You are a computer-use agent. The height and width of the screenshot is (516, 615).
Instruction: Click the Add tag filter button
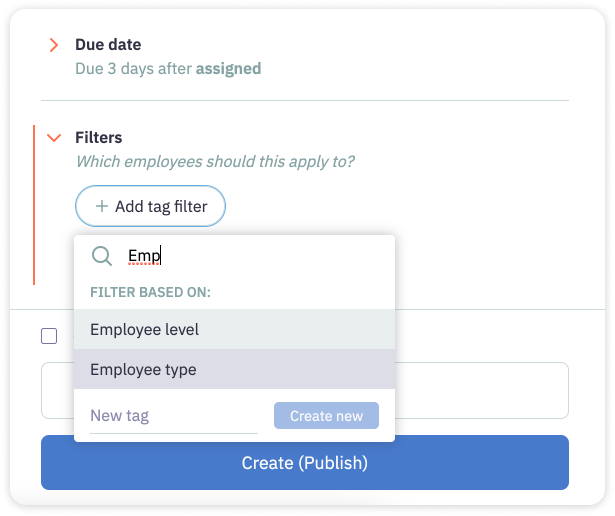(x=150, y=206)
